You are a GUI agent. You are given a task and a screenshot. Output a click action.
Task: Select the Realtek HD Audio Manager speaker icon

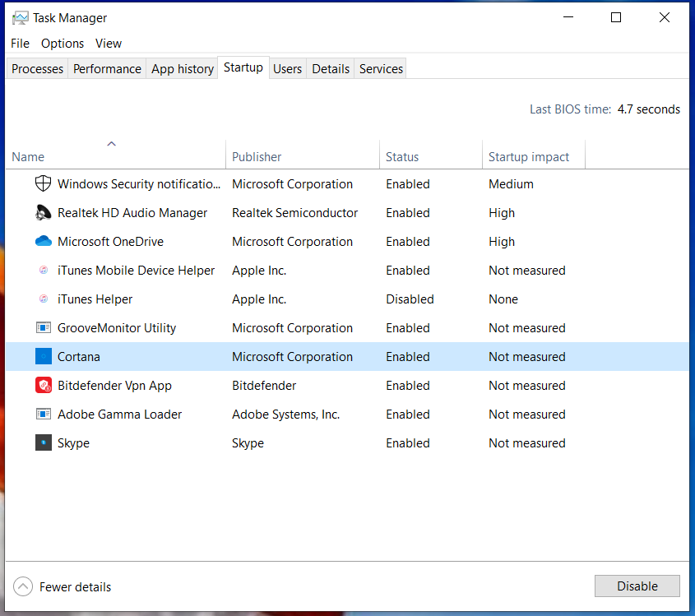click(43, 212)
